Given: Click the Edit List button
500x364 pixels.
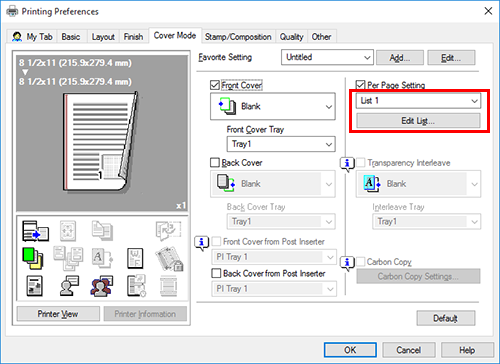Looking at the screenshot, I should click(418, 121).
